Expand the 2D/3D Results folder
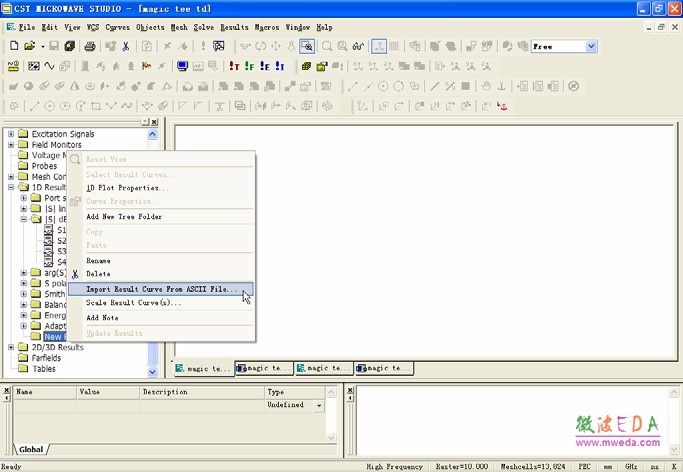The image size is (683, 472). (11, 347)
